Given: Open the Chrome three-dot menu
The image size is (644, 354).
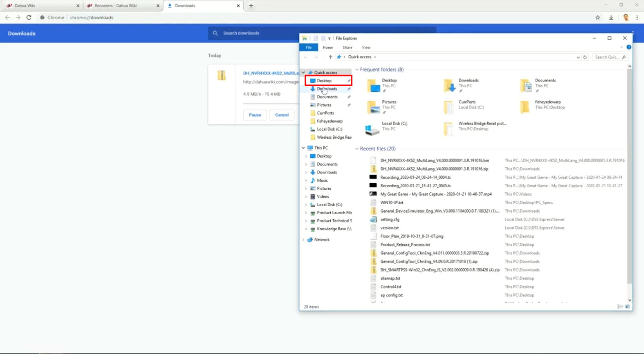Looking at the screenshot, I should (x=637, y=17).
